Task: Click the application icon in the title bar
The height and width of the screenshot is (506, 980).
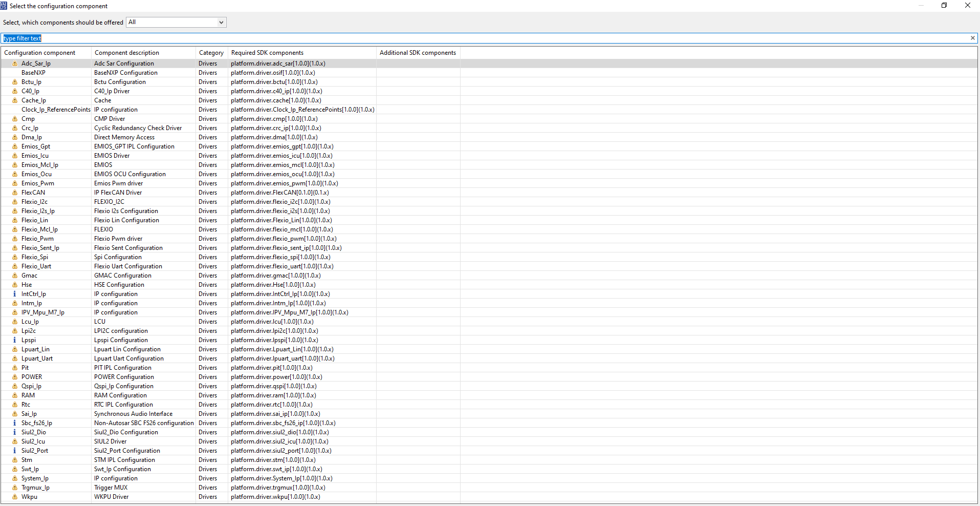Action: click(x=4, y=6)
